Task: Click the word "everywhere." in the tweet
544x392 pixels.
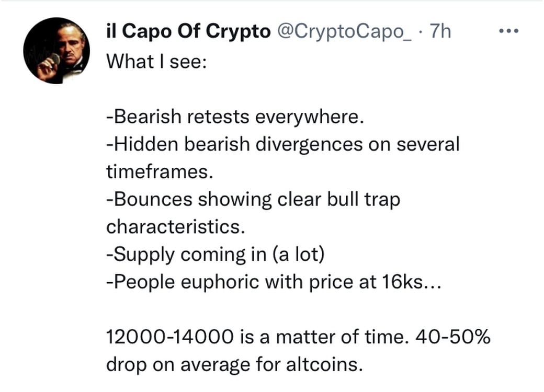Action: [309, 117]
